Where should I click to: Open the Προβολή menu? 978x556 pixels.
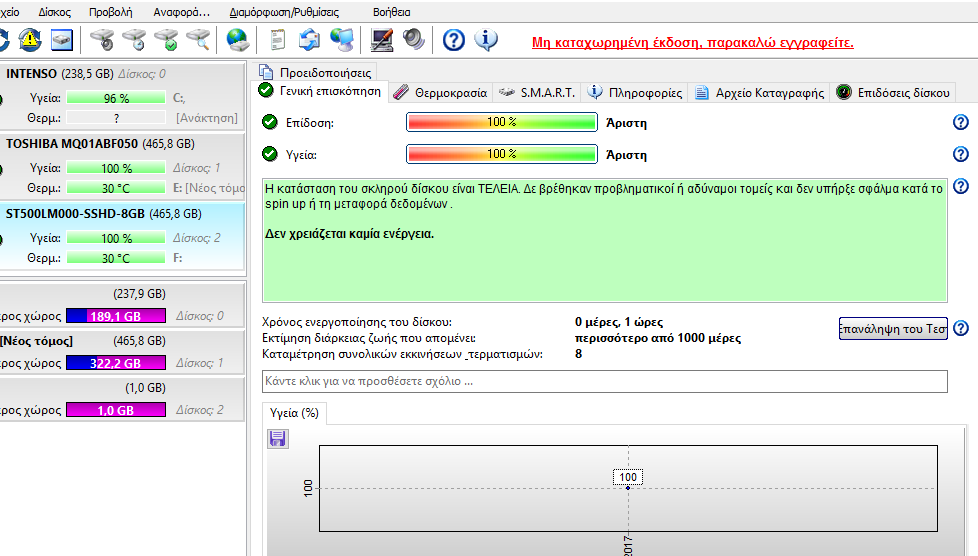[111, 12]
